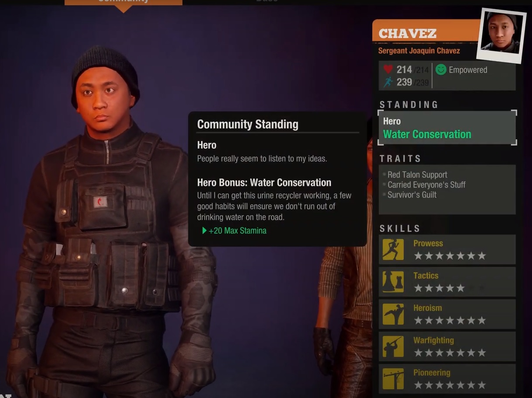Image resolution: width=532 pixels, height=398 pixels.
Task: Click the running stamina icon
Action: pos(388,82)
